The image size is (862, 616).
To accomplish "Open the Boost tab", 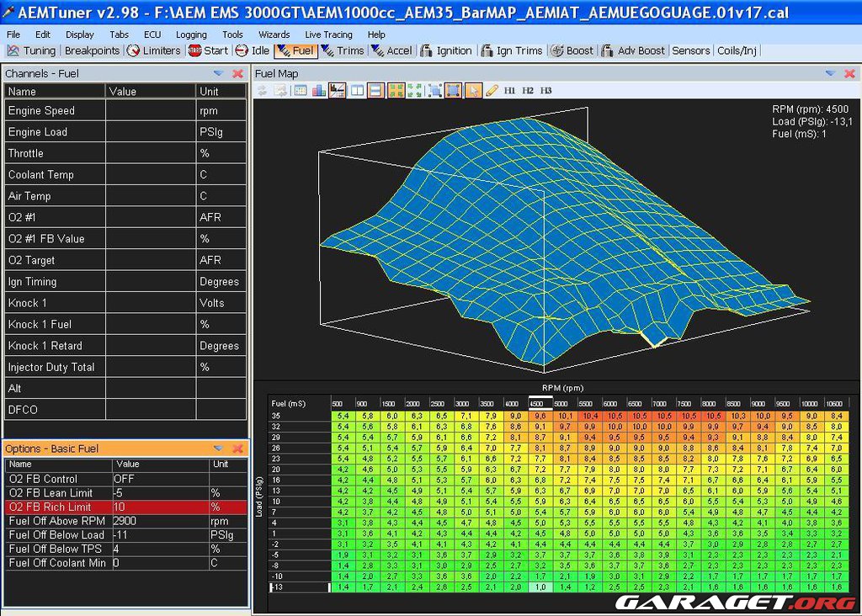I will pyautogui.click(x=572, y=51).
